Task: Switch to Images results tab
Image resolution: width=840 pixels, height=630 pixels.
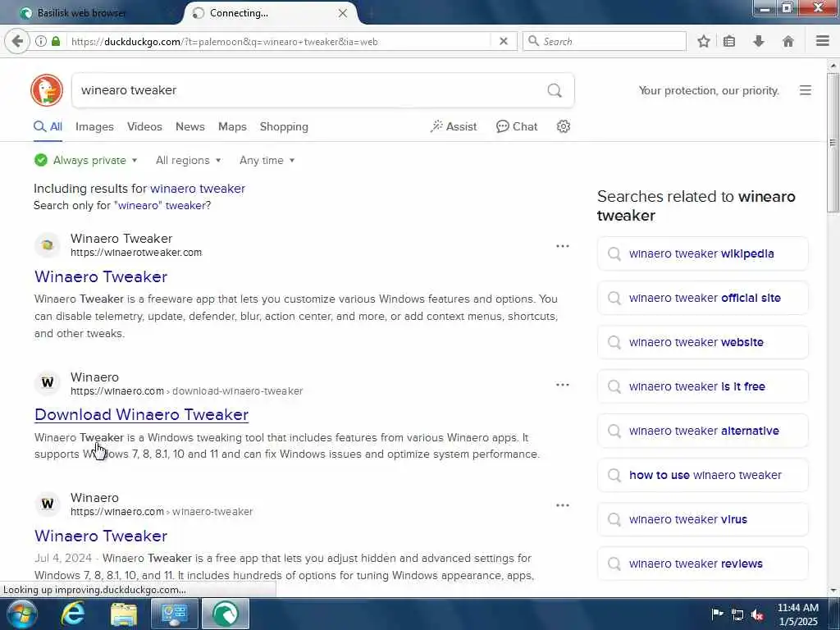Action: coord(94,127)
